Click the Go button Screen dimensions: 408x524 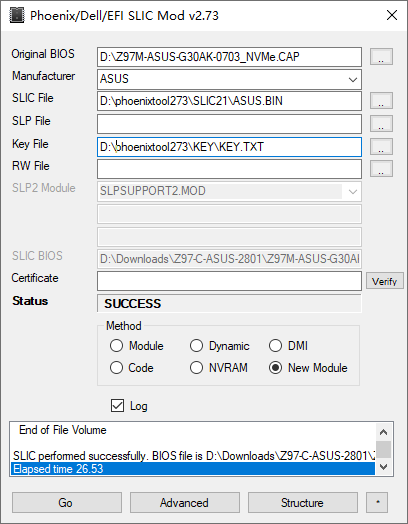pyautogui.click(x=67, y=502)
